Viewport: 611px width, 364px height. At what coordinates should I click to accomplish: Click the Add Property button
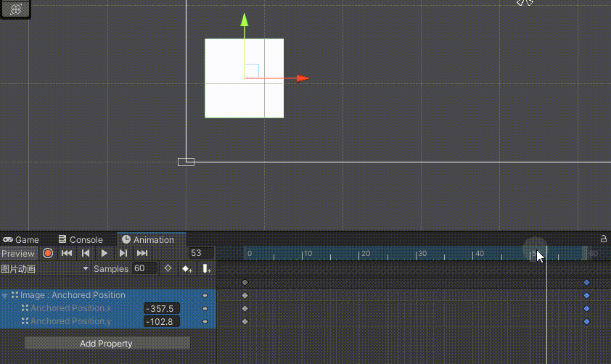click(x=107, y=344)
